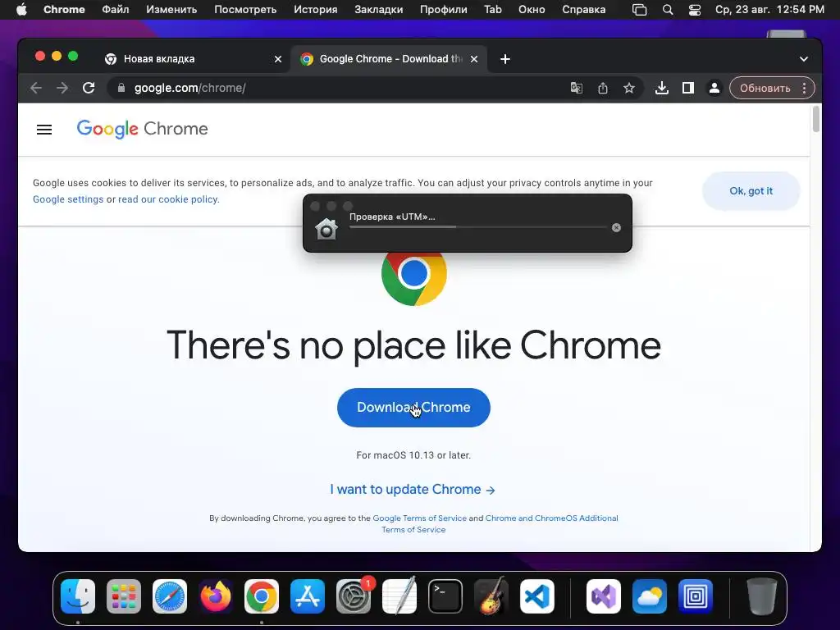Image resolution: width=840 pixels, height=630 pixels.
Task: Launch Safari from the Dock
Action: (170, 596)
